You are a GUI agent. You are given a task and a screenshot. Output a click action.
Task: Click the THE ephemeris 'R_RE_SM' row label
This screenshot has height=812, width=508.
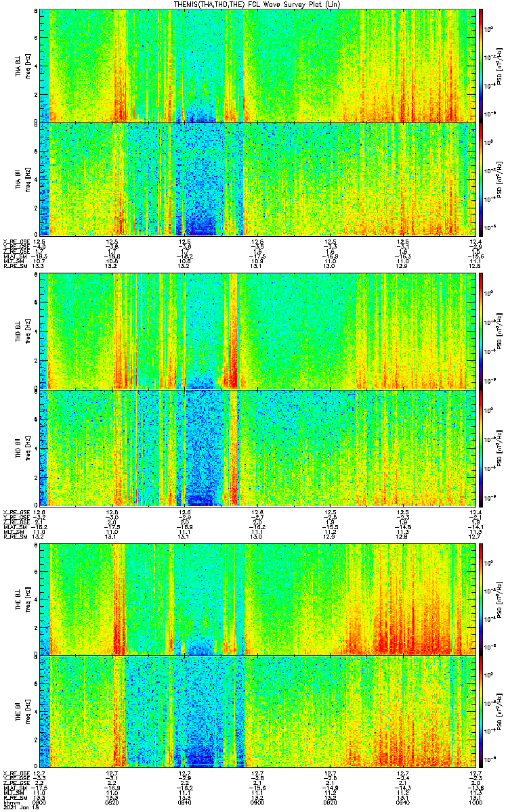point(14,798)
